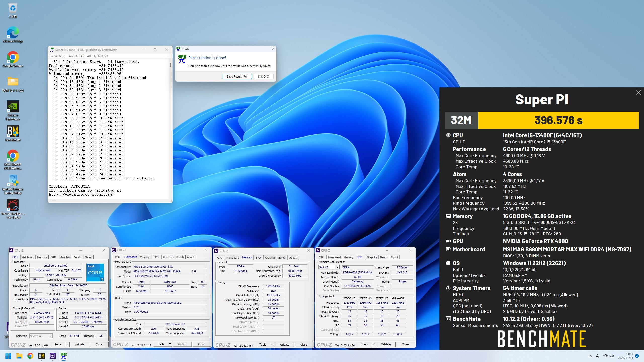Open GeForce Experience desktop shortcut
Image resolution: width=644 pixels, height=362 pixels.
point(13,111)
